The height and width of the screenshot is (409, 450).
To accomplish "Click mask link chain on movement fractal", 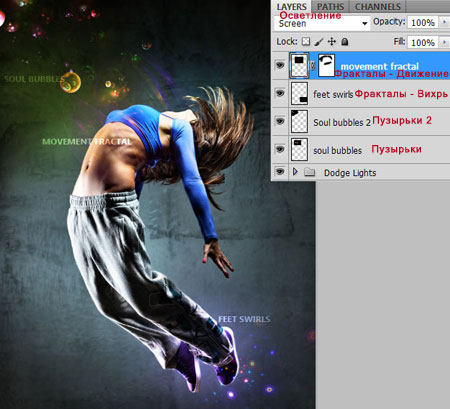I will (x=313, y=66).
